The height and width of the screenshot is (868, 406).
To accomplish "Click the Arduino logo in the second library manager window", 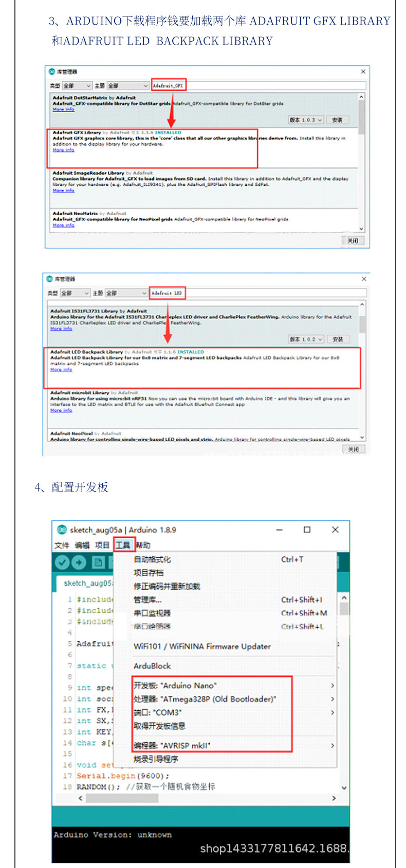I will pos(50,279).
